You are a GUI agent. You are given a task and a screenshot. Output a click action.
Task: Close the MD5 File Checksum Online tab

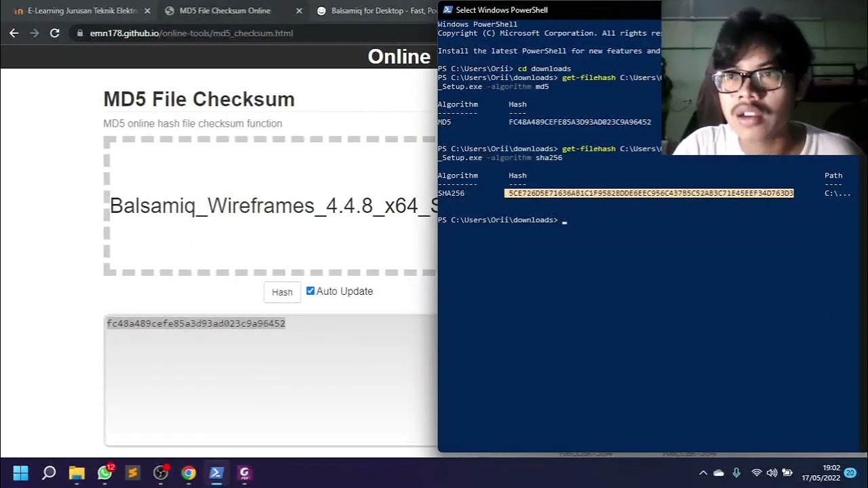[x=299, y=11]
